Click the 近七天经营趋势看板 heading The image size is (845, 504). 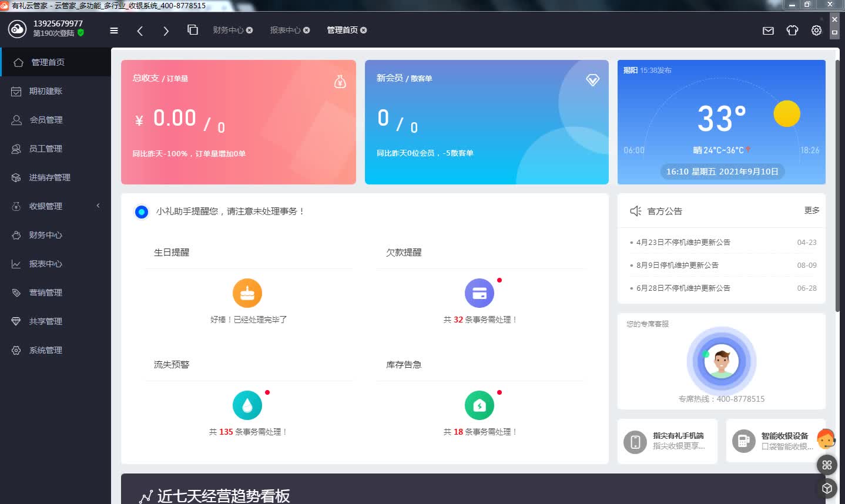223,496
